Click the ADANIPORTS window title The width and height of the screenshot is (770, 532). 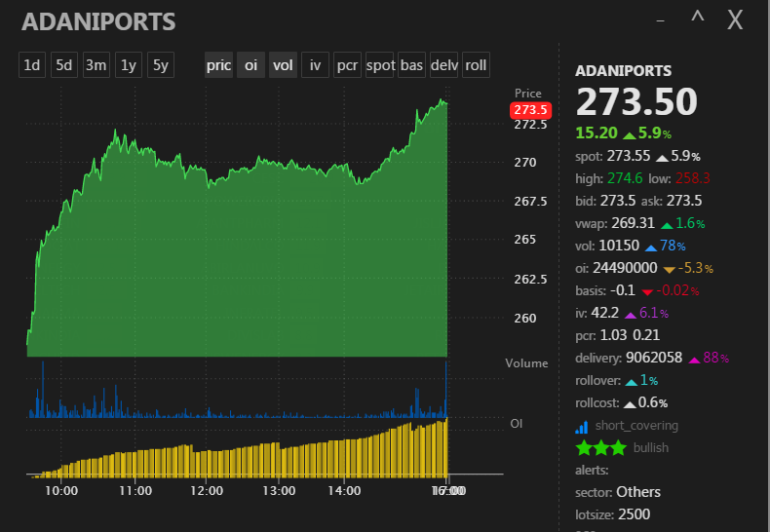(x=98, y=21)
